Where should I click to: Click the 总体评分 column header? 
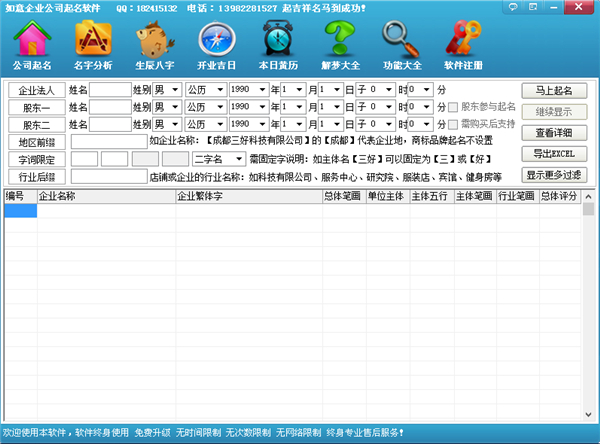pos(558,197)
